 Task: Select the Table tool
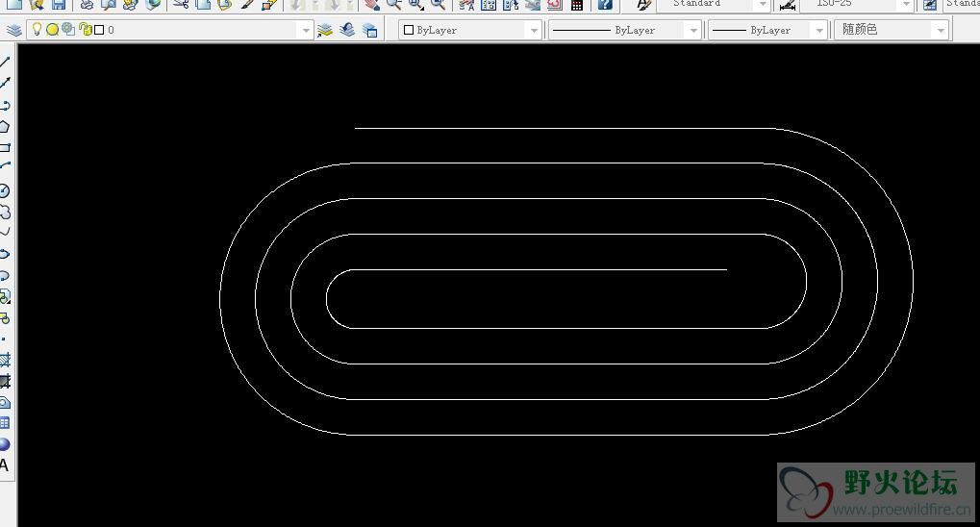pyautogui.click(x=5, y=423)
